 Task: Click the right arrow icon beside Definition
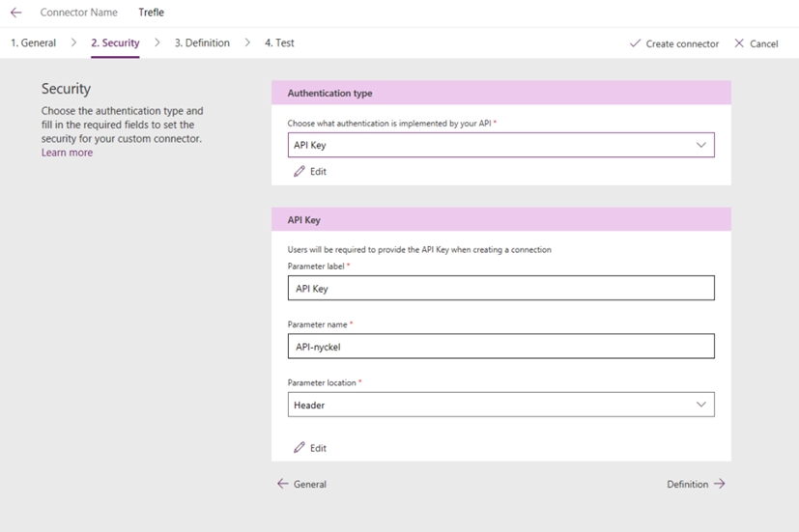719,484
